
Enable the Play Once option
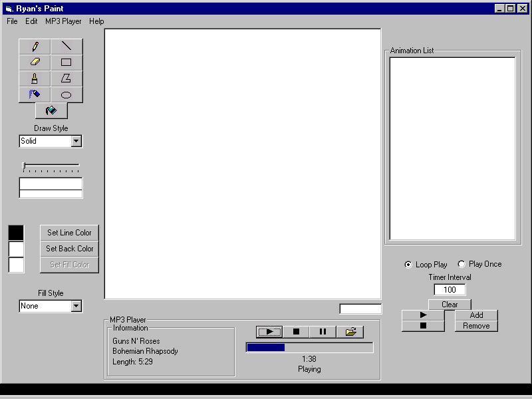click(462, 264)
